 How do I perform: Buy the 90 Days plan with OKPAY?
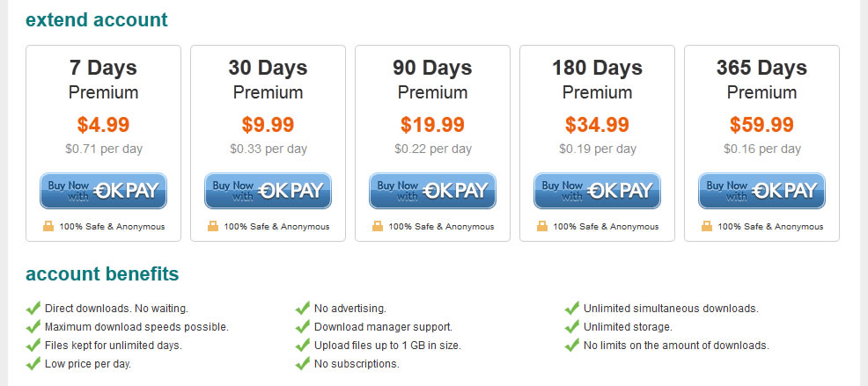pyautogui.click(x=432, y=191)
